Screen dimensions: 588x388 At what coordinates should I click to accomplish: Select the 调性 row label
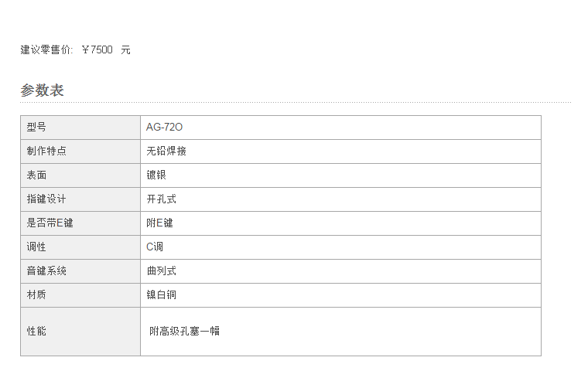pos(80,247)
